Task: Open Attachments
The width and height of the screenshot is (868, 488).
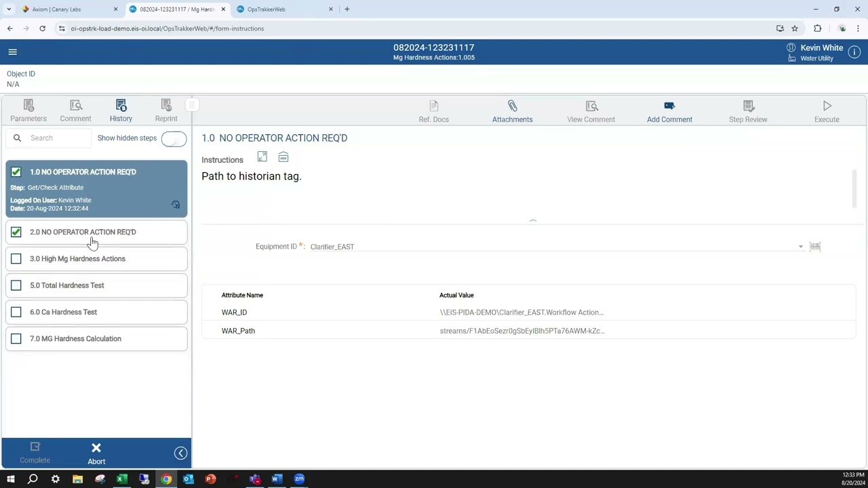Action: (x=512, y=112)
